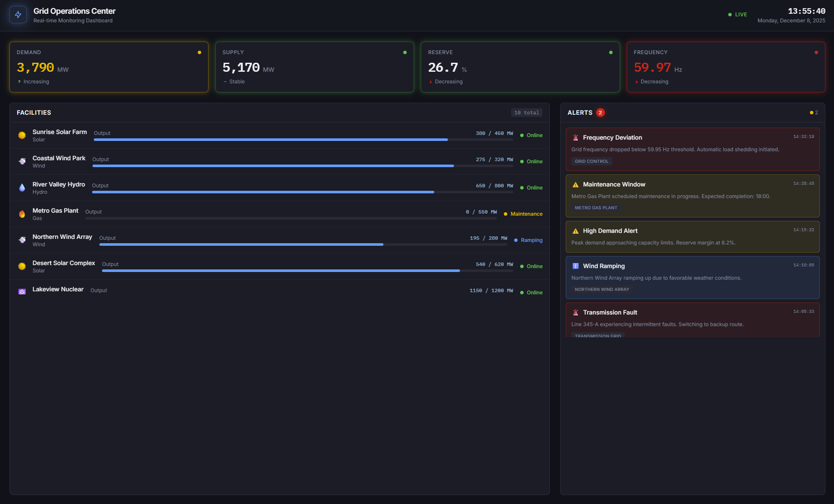Click the Wind Ramping info icon
The height and width of the screenshot is (504, 834).
[x=575, y=266]
